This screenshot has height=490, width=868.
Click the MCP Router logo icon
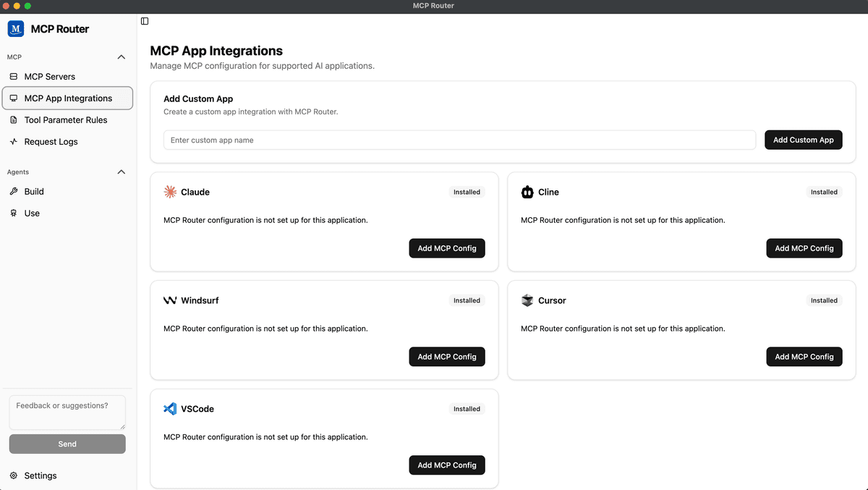[16, 29]
